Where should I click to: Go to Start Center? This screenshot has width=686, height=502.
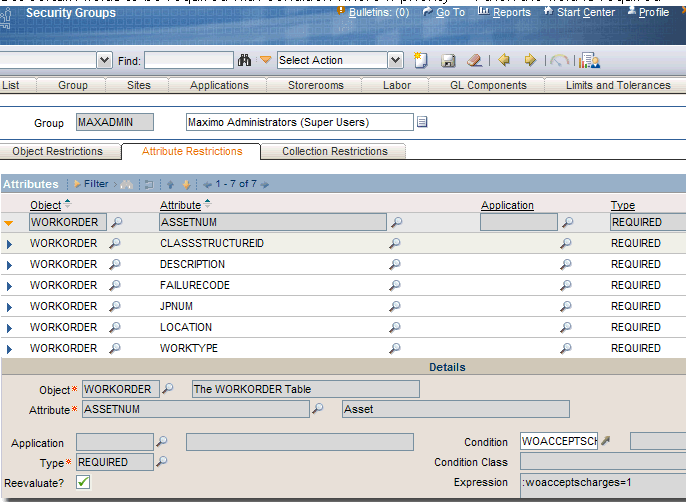tap(586, 12)
